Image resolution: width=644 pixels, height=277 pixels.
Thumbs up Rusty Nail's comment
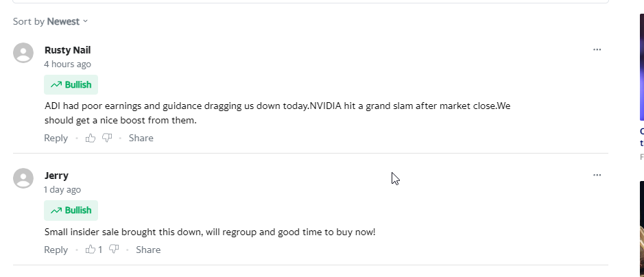point(91,138)
